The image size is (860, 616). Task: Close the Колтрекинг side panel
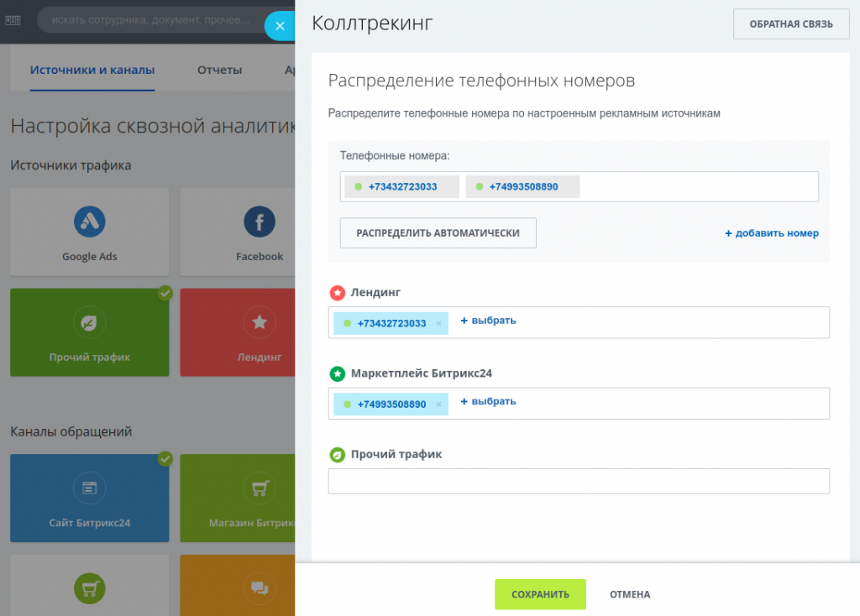point(280,26)
